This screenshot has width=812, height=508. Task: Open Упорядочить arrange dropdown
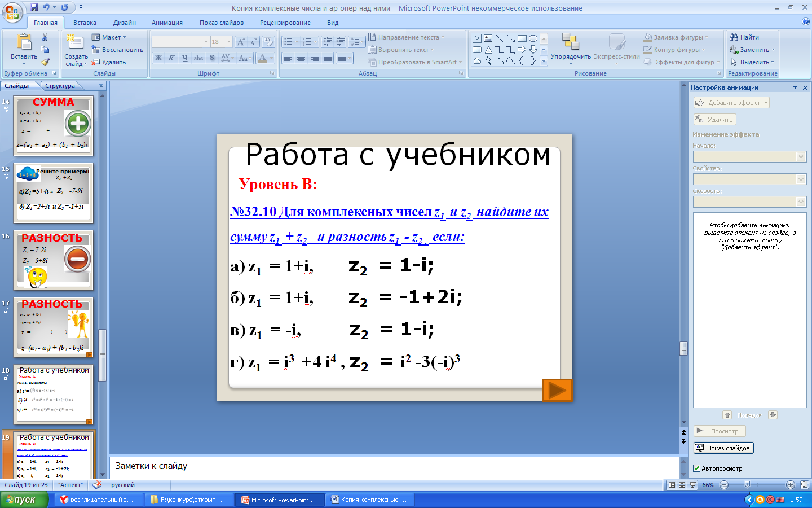pyautogui.click(x=571, y=49)
